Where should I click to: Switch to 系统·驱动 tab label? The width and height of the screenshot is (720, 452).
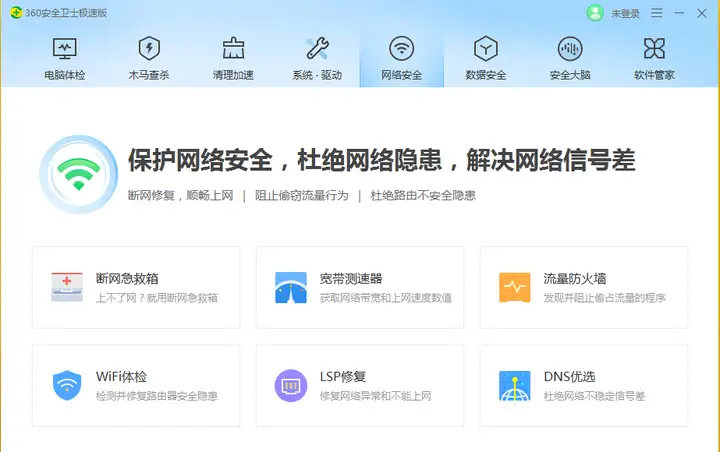tap(317, 75)
